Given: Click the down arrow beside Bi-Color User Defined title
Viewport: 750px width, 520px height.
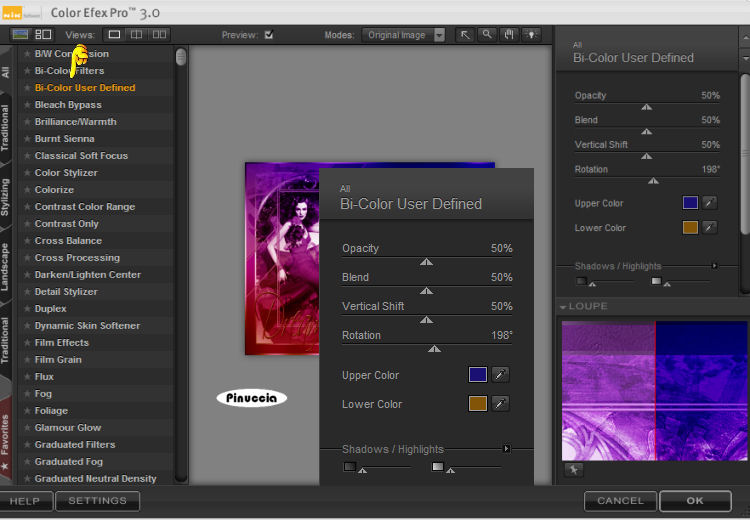Looking at the screenshot, I should (x=745, y=58).
